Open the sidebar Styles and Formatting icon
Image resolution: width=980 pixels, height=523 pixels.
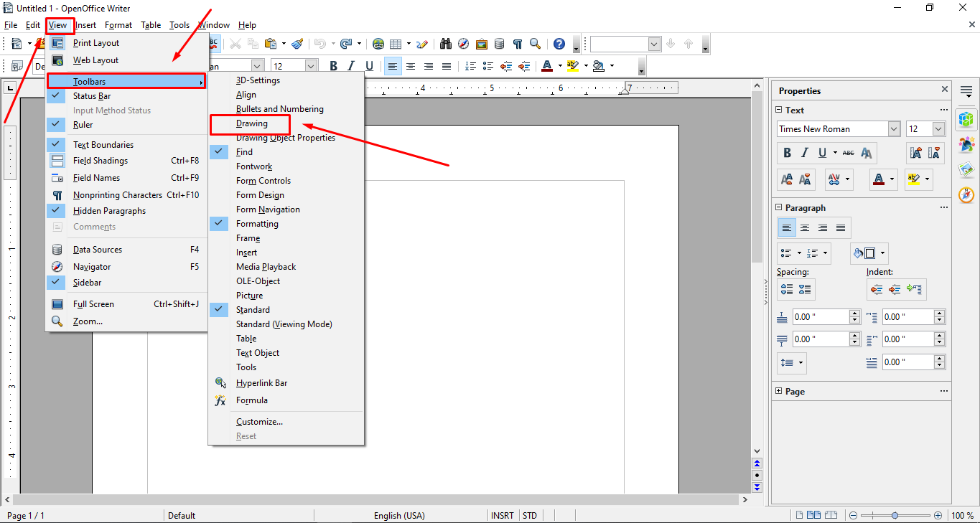966,144
